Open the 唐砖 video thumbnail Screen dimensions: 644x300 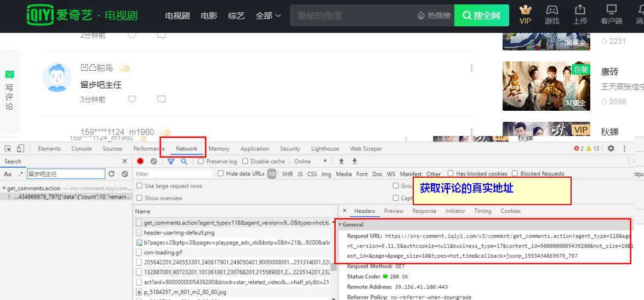[546, 86]
